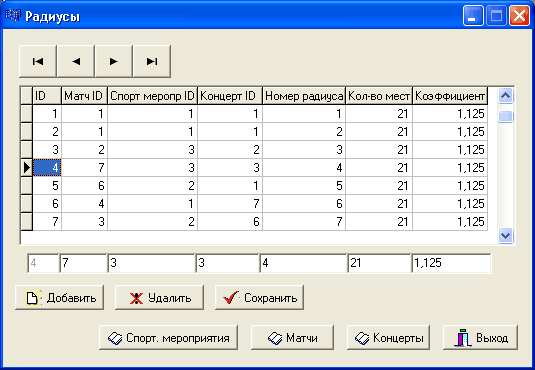
Task: Select row selector for ID 2
Action: click(x=27, y=132)
